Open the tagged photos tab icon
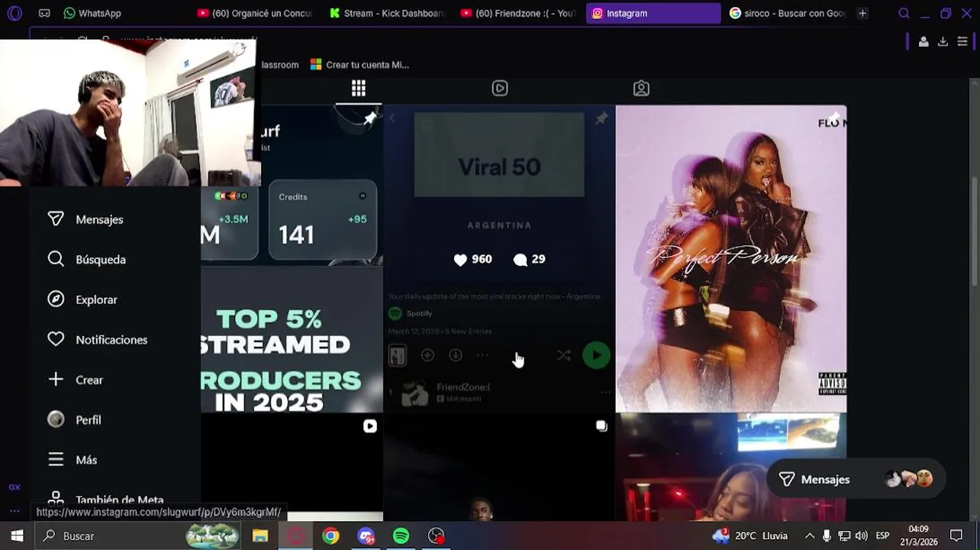The image size is (980, 550). point(641,89)
